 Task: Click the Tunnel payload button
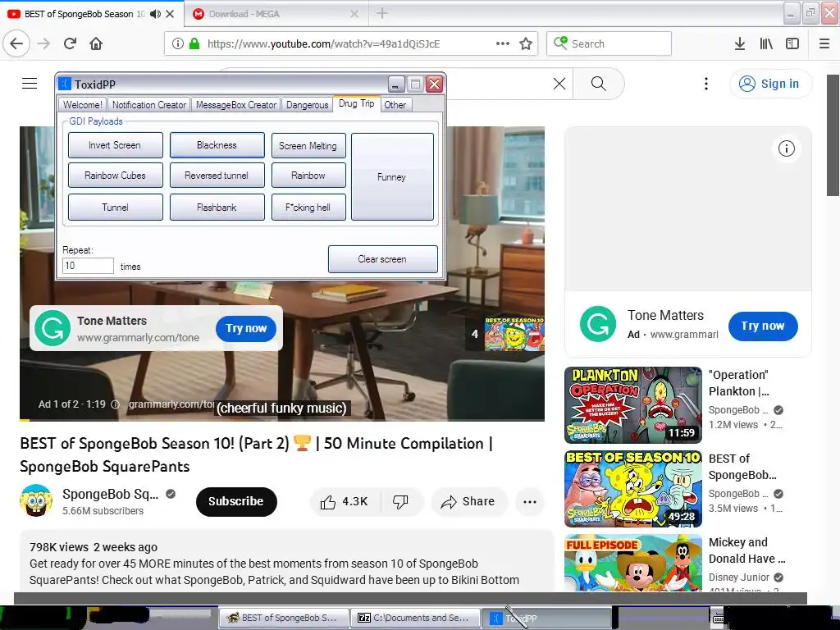[115, 208]
